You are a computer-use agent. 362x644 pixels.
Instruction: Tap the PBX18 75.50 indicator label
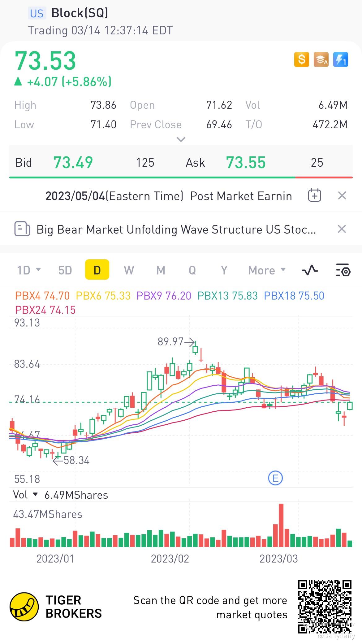294,296
